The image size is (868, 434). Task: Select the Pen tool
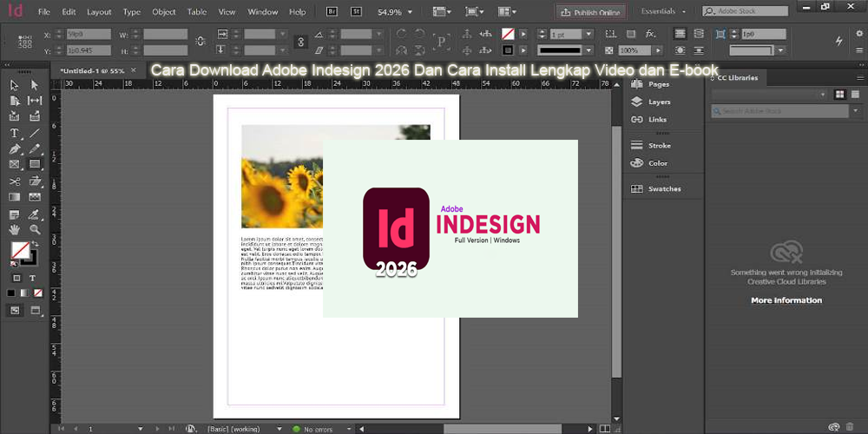coord(15,149)
